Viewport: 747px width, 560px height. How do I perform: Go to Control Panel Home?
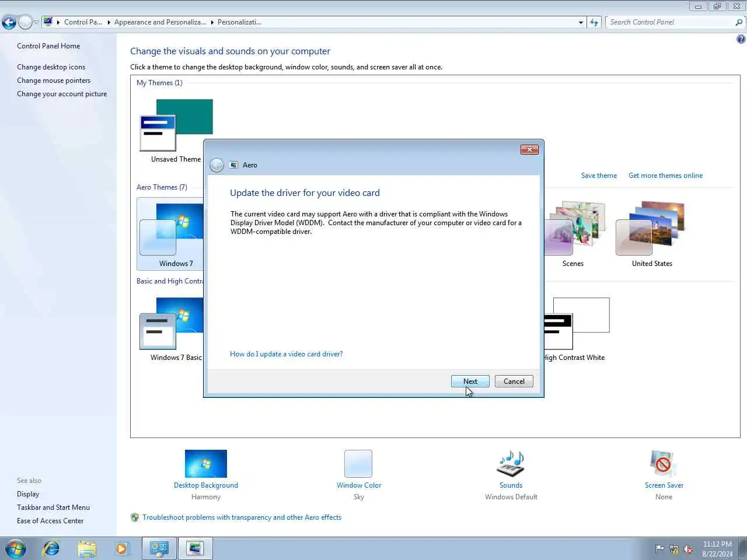[48, 46]
